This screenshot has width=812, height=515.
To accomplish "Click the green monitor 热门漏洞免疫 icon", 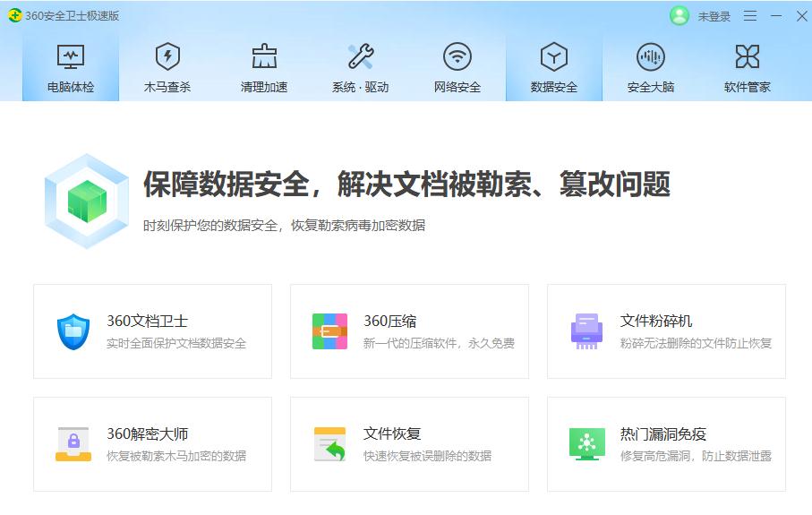I will 586,444.
